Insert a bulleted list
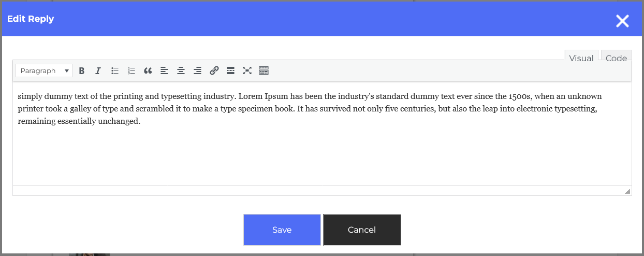 pos(115,71)
